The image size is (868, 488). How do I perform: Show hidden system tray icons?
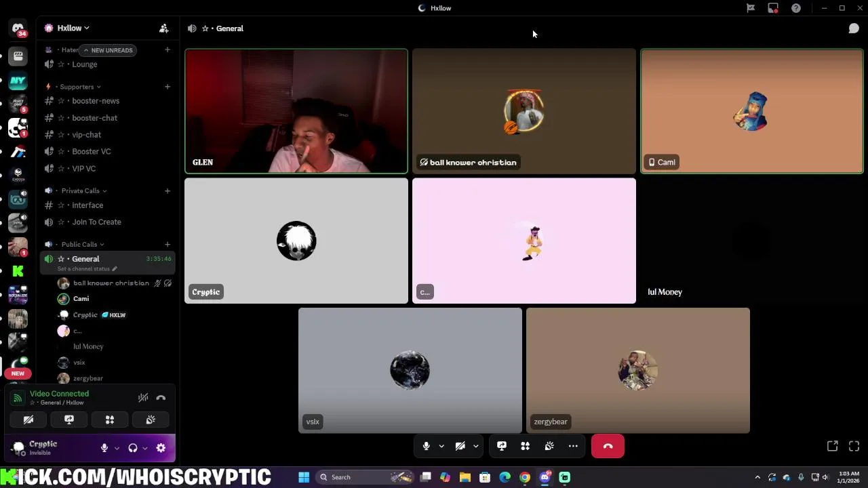(x=757, y=477)
